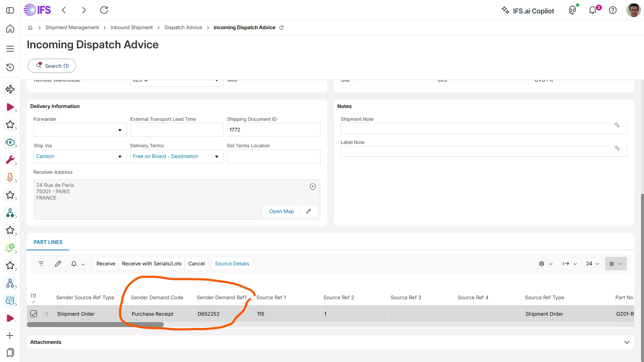Toggle the sidebar panel icon
644x362 pixels.
coord(10,10)
